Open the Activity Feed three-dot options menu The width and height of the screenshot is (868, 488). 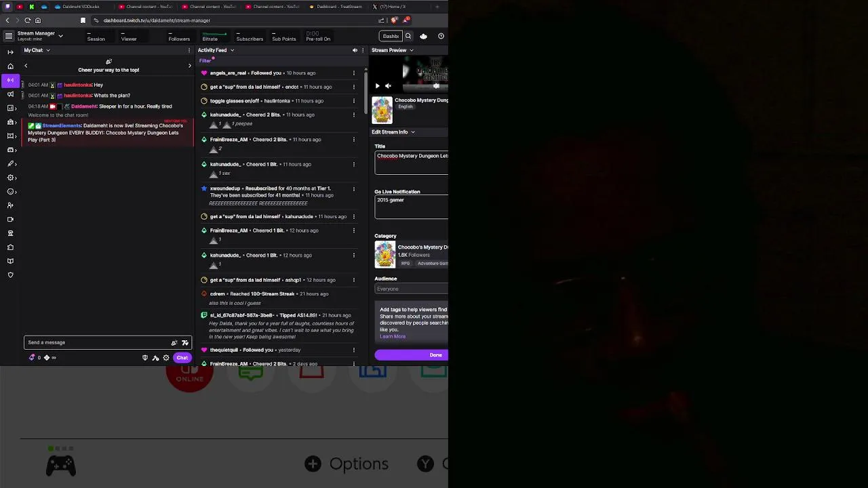click(x=363, y=50)
